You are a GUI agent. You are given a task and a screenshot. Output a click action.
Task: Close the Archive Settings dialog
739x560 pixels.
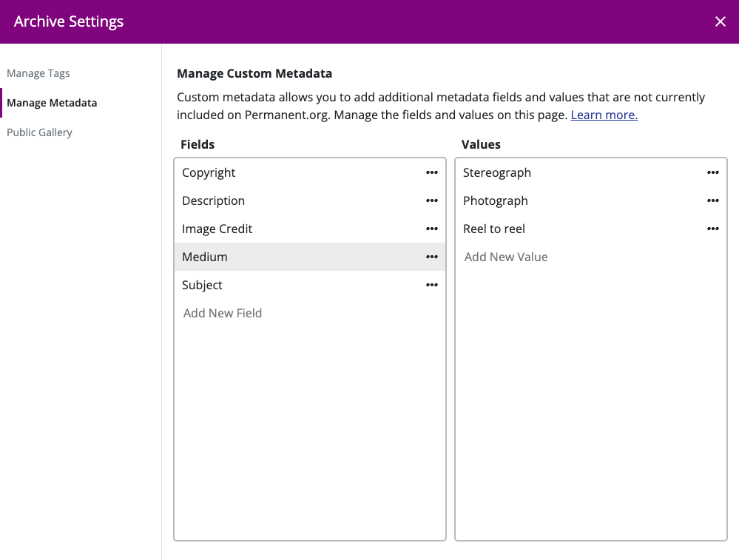(x=720, y=21)
